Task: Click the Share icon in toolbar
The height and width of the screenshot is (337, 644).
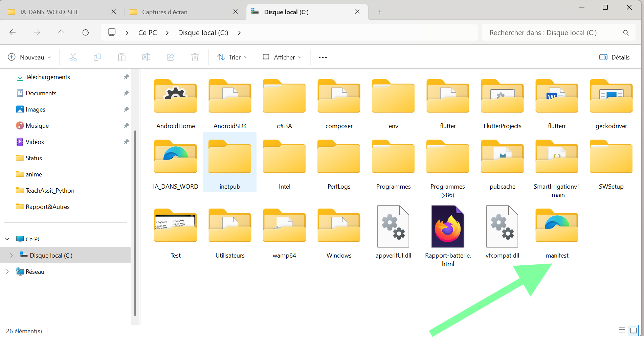Action: point(171,57)
